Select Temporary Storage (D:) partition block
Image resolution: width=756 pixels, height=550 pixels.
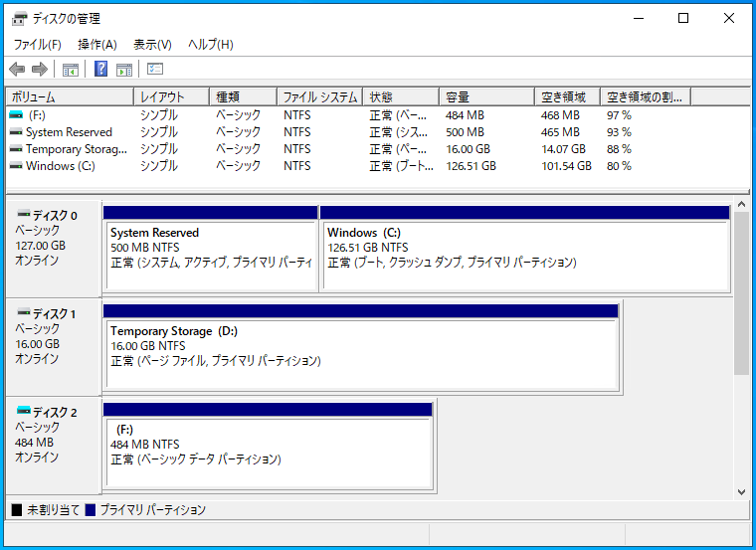tap(361, 347)
